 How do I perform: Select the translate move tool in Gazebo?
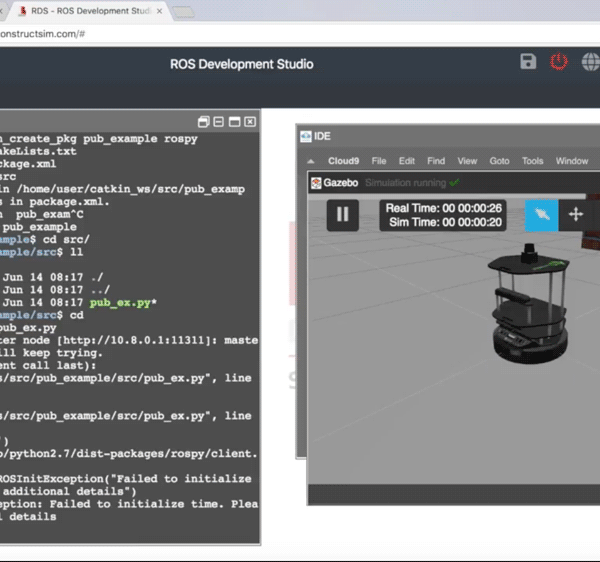[x=576, y=215]
